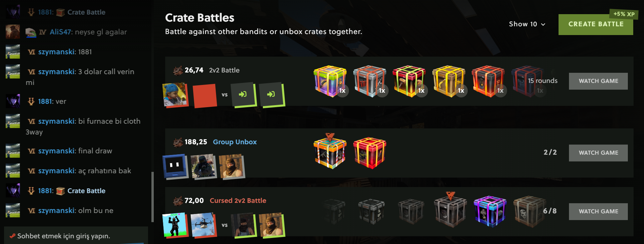Click the yellow gold crate in 2v2 Battle
The width and height of the screenshot is (644, 244).
449,81
